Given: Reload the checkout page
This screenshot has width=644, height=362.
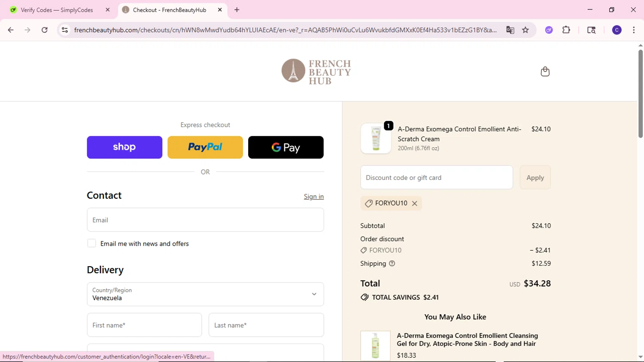Looking at the screenshot, I should [45, 30].
